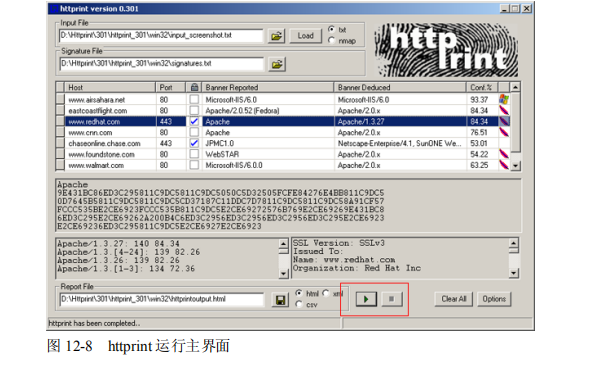Image resolution: width=603 pixels, height=367 pixels.
Task: Click the Input File path field
Action: 161,35
